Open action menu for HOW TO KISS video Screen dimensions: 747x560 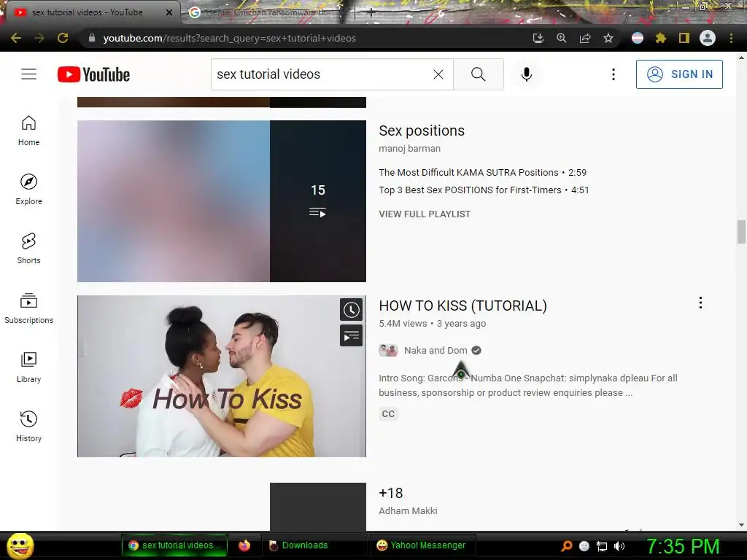[700, 303]
